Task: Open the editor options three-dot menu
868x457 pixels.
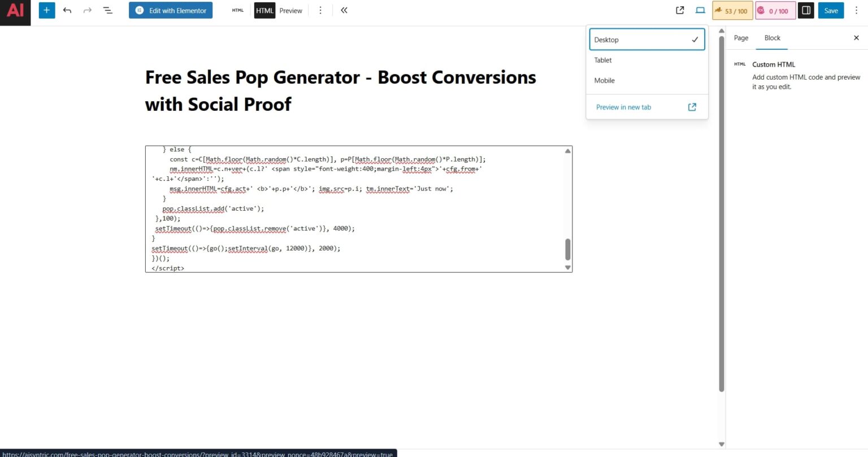Action: pyautogui.click(x=857, y=10)
